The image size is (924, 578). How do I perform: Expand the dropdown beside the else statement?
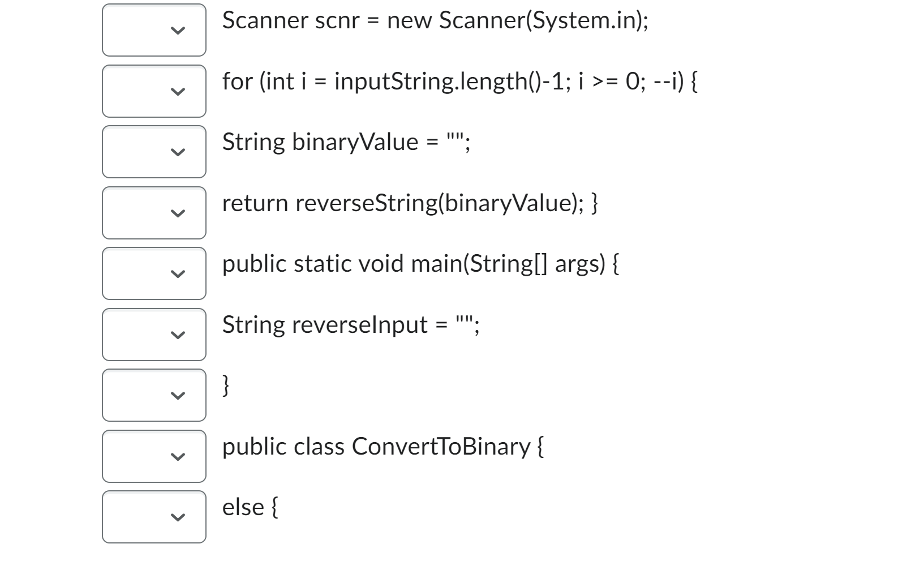(153, 517)
